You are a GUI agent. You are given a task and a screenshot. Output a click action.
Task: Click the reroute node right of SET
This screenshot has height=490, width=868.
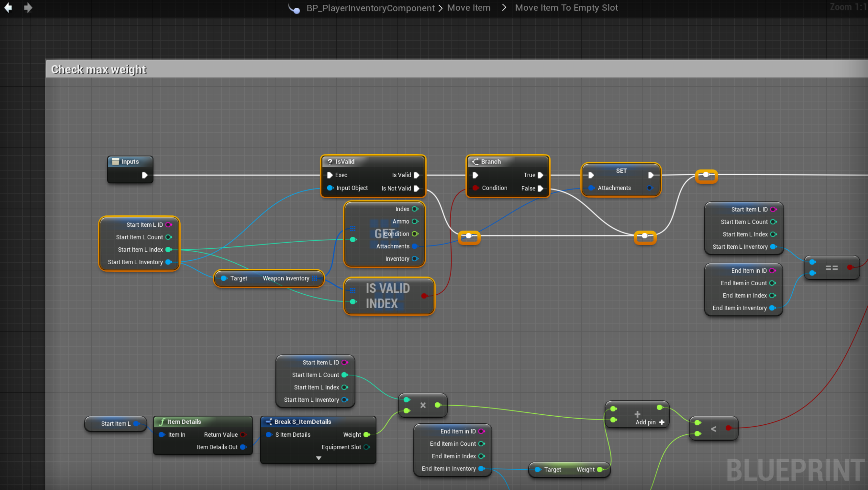706,175
